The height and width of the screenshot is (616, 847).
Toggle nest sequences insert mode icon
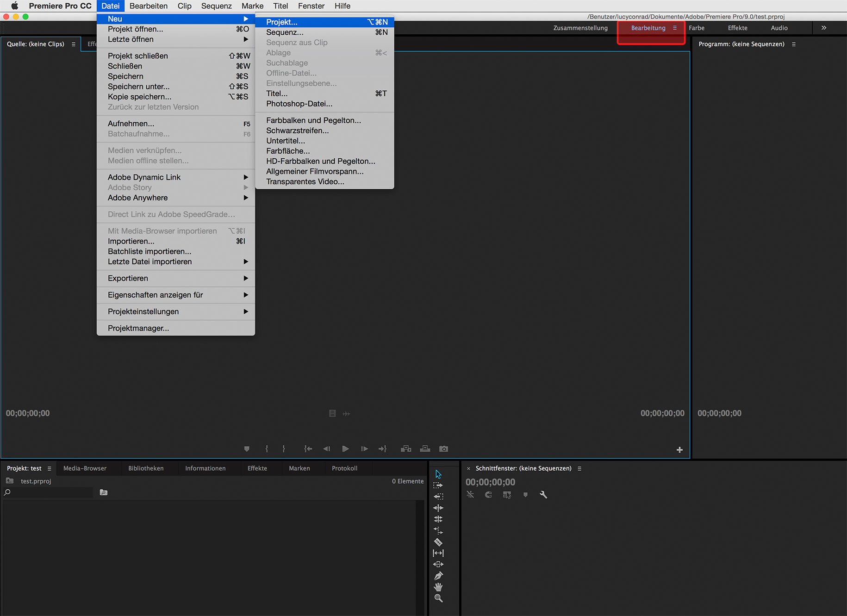[470, 495]
